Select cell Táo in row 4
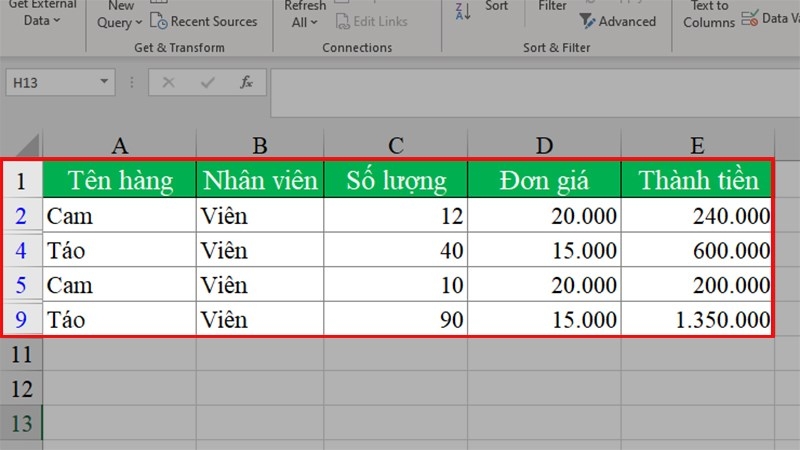Image resolution: width=800 pixels, height=450 pixels. pyautogui.click(x=119, y=250)
